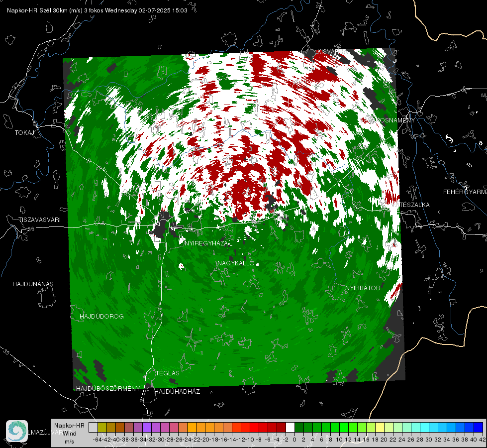The width and height of the screenshot is (487, 448).
Task: Click the NYÍRBÁTOR city label
Action: pyautogui.click(x=363, y=288)
